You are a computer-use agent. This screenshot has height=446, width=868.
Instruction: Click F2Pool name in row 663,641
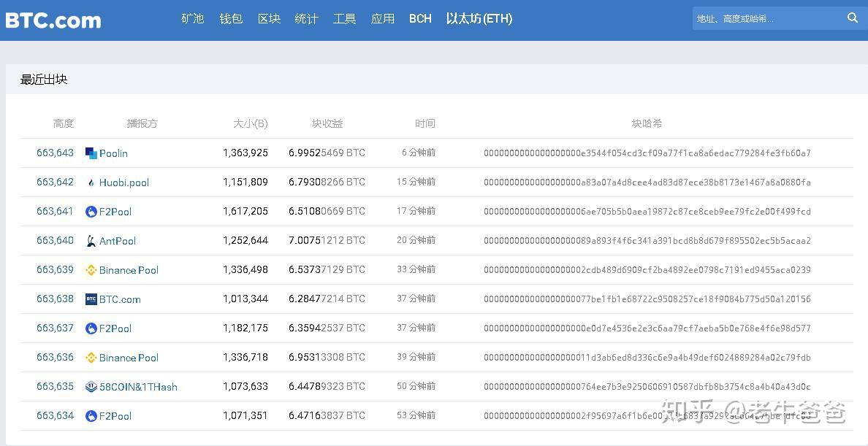tap(115, 212)
